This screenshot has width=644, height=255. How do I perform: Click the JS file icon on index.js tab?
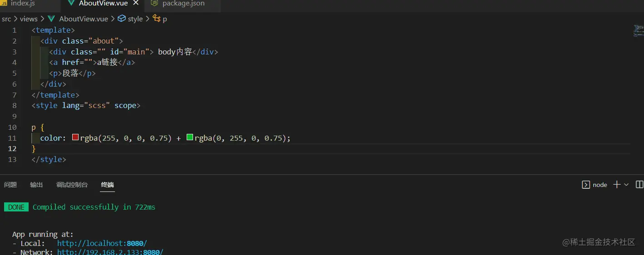(x=4, y=3)
